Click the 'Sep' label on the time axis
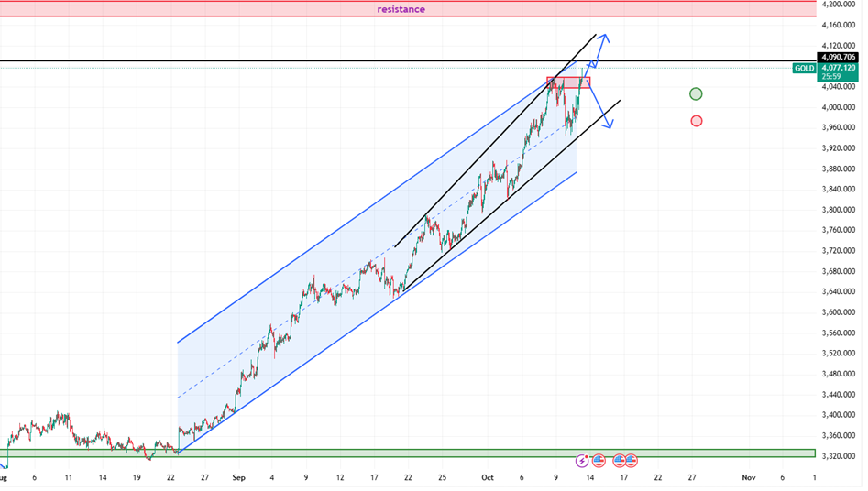Viewport: 868px width, 491px height. (x=238, y=477)
